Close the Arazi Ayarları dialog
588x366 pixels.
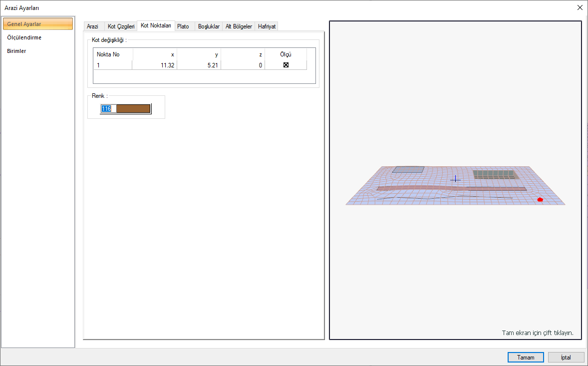click(580, 7)
